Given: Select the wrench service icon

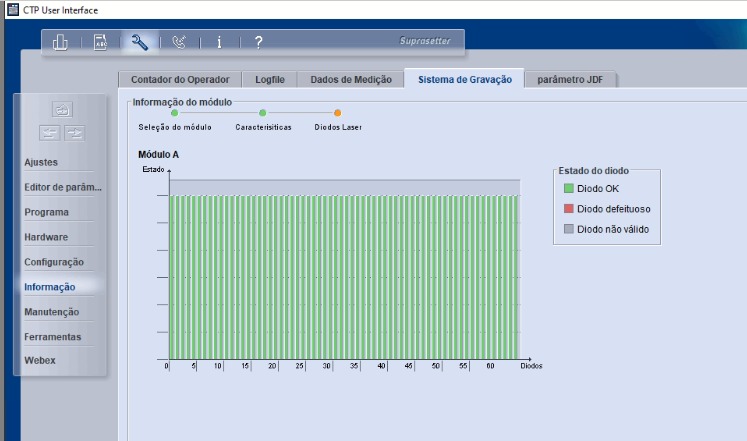Looking at the screenshot, I should click(x=139, y=42).
